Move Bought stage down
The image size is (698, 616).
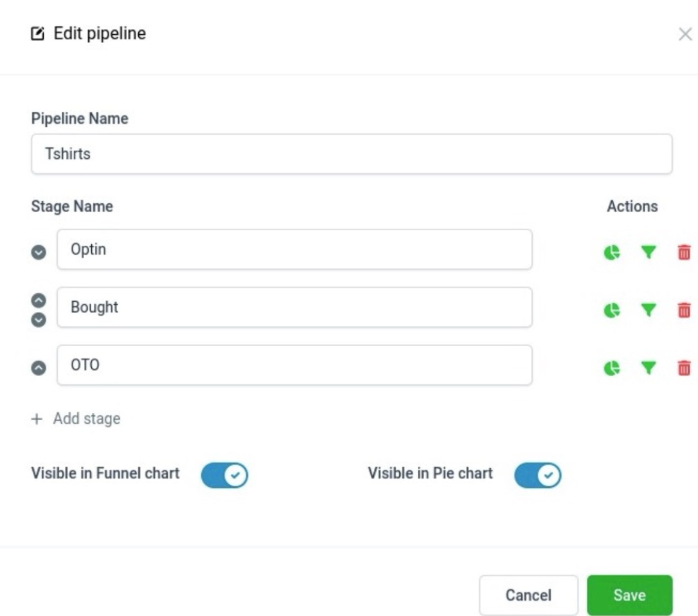click(x=39, y=319)
